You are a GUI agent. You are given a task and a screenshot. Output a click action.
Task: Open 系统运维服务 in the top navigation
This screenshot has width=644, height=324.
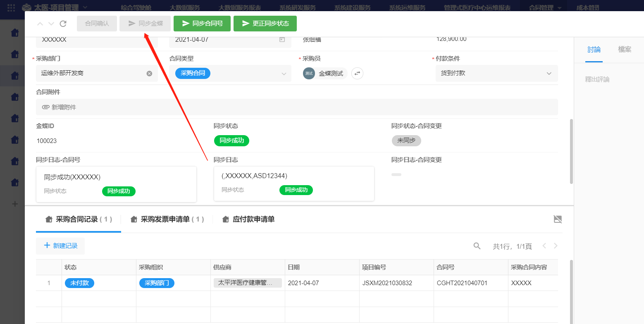click(x=408, y=7)
